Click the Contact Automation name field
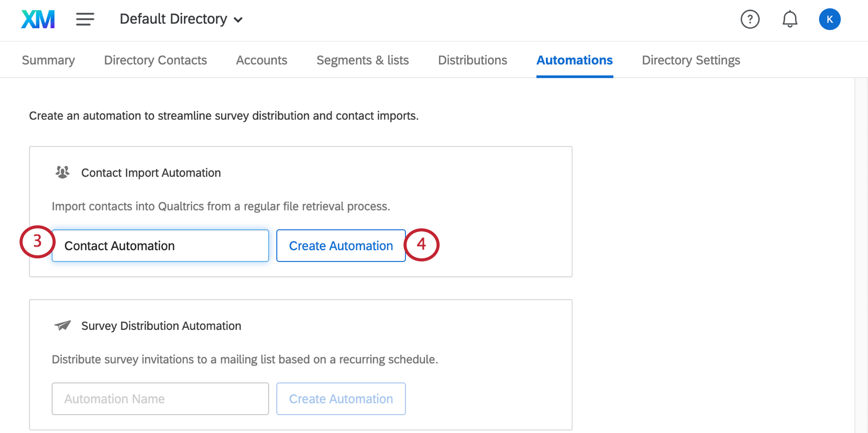Screen dimensions: 868x433 point(160,246)
